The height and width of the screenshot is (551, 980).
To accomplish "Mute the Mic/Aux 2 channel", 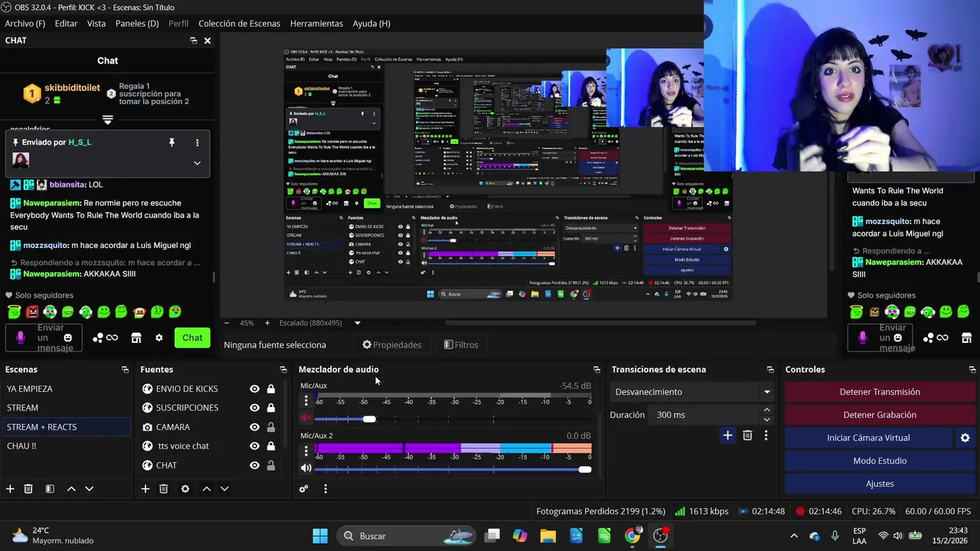I will 305,468.
